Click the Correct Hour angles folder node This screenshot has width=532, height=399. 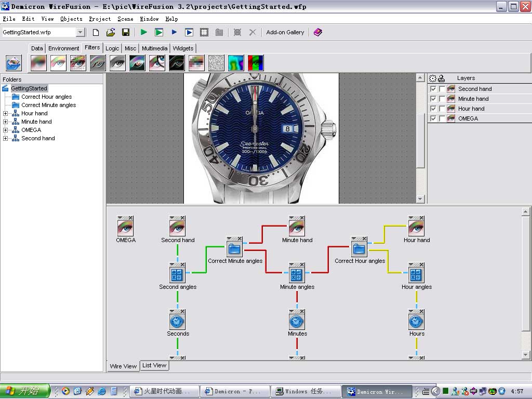(x=360, y=248)
